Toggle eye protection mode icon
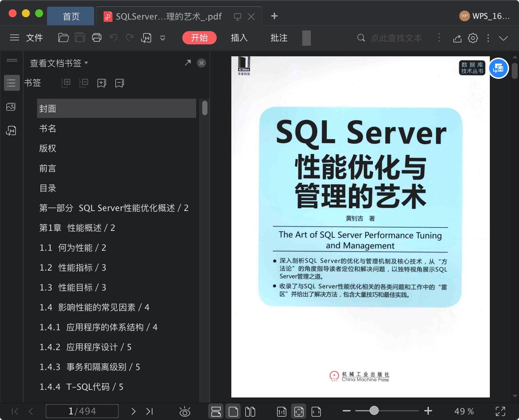 point(185,411)
